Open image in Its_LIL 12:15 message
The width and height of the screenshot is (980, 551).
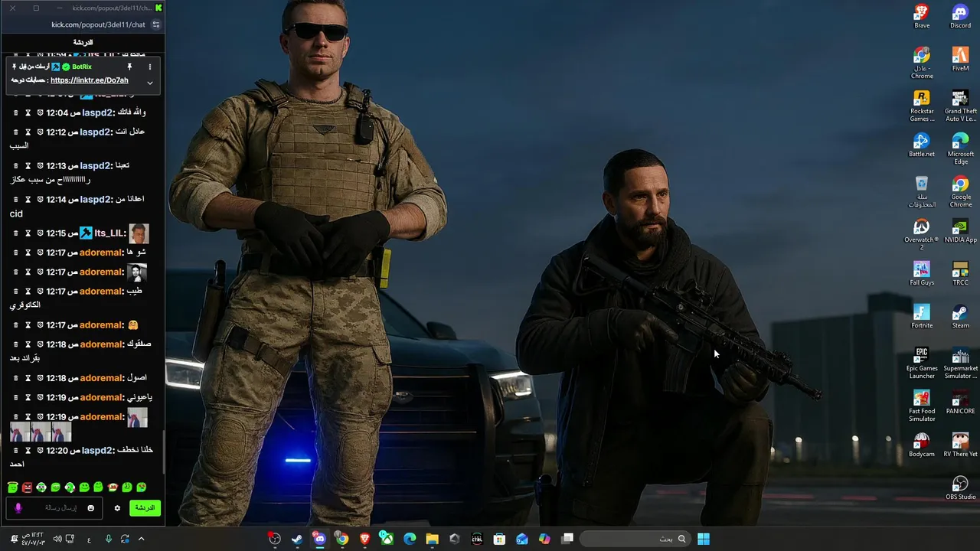(139, 233)
